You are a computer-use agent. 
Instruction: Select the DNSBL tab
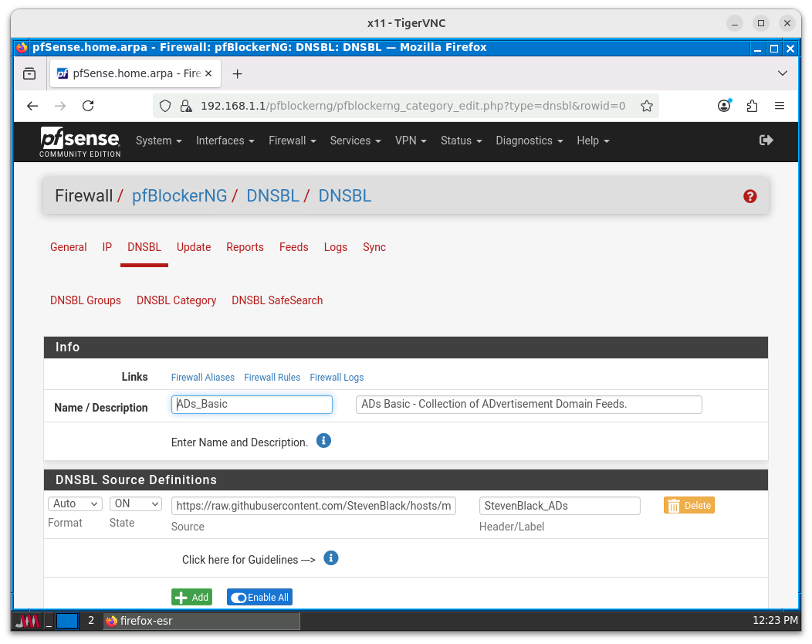[x=144, y=247]
